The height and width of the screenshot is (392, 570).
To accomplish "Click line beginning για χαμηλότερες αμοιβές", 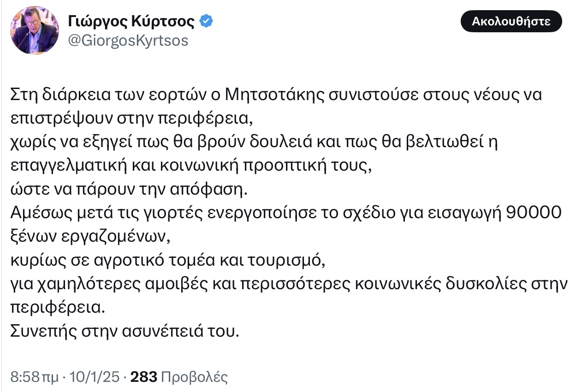I will (288, 284).
